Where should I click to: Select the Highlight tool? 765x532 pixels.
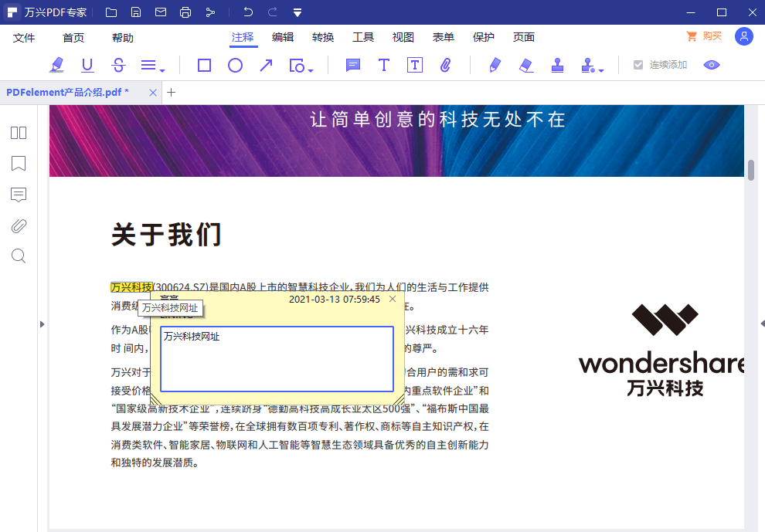point(56,65)
